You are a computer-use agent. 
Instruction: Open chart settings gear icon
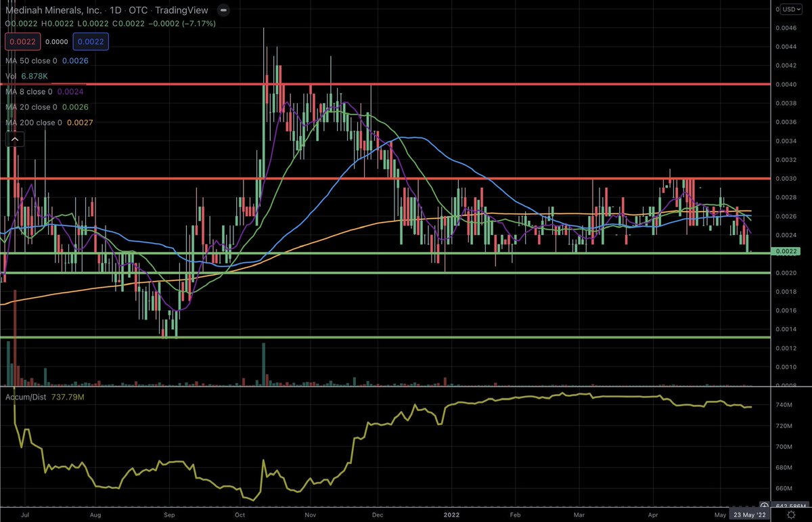click(x=790, y=515)
